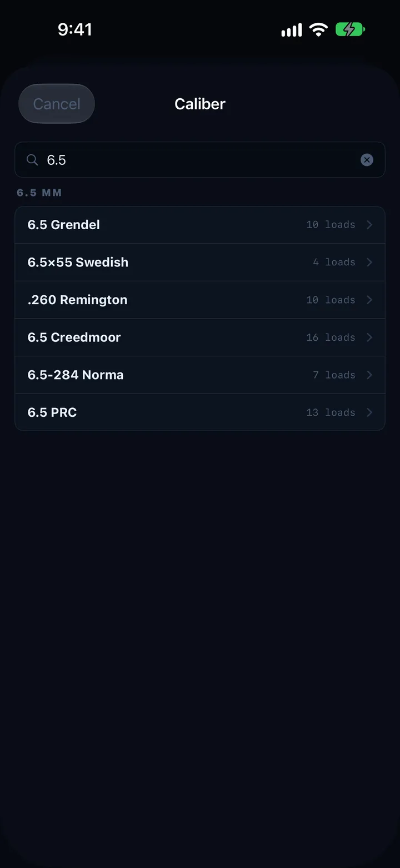Select the 6.5×55 Swedish row

[200, 262]
